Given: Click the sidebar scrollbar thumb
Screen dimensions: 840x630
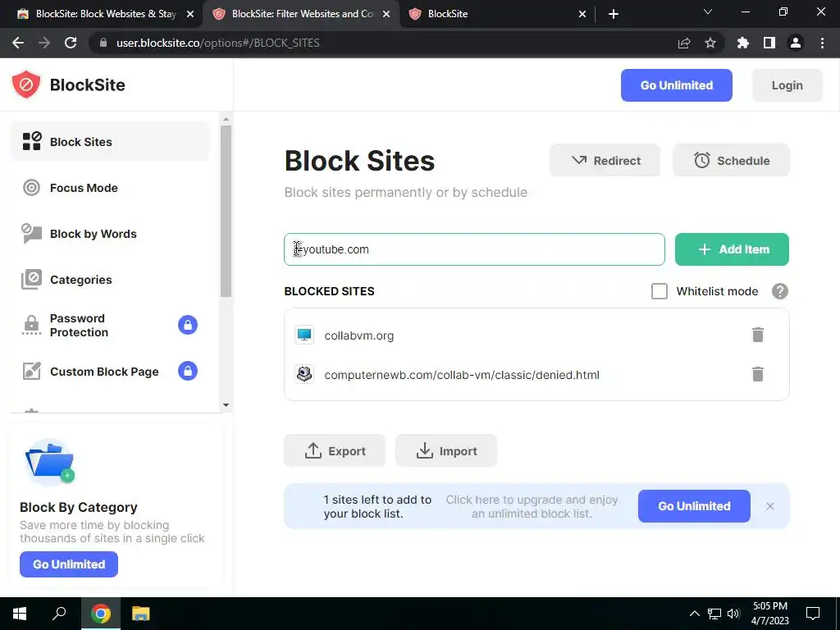Looking at the screenshot, I should coord(226,211).
